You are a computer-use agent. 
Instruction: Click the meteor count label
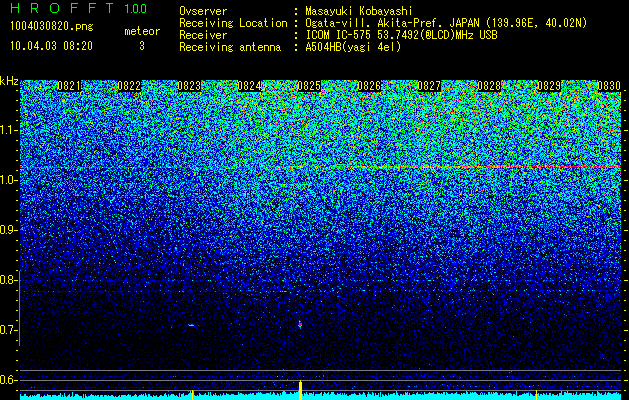click(x=142, y=31)
